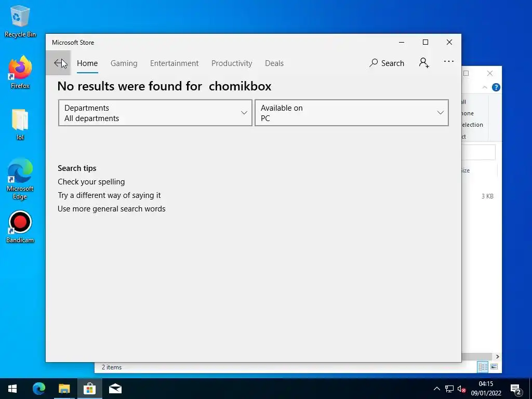Minimize the Microsoft Store window
532x399 pixels.
402,43
